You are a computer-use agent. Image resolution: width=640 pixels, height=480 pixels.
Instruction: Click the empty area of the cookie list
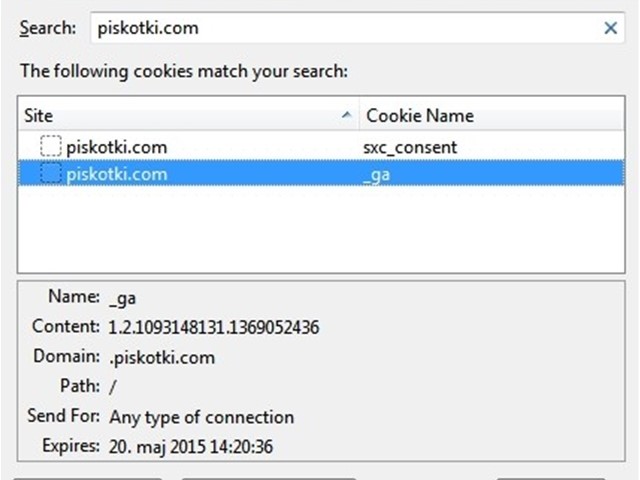click(x=321, y=229)
